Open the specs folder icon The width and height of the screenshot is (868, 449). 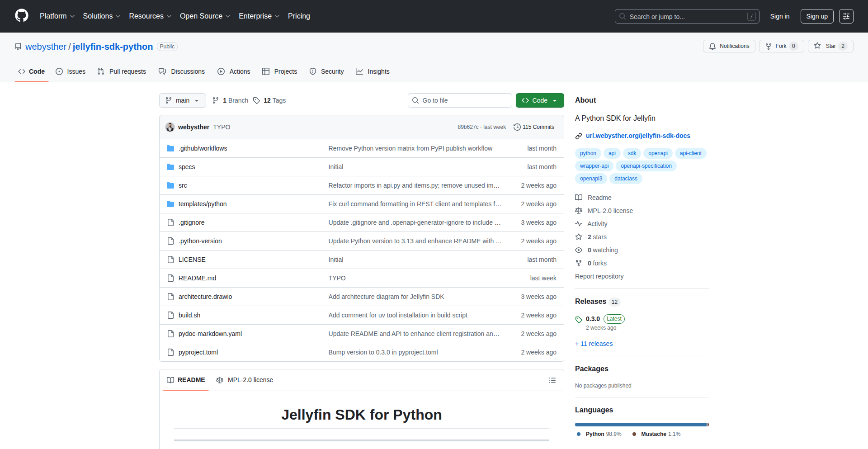pos(170,167)
